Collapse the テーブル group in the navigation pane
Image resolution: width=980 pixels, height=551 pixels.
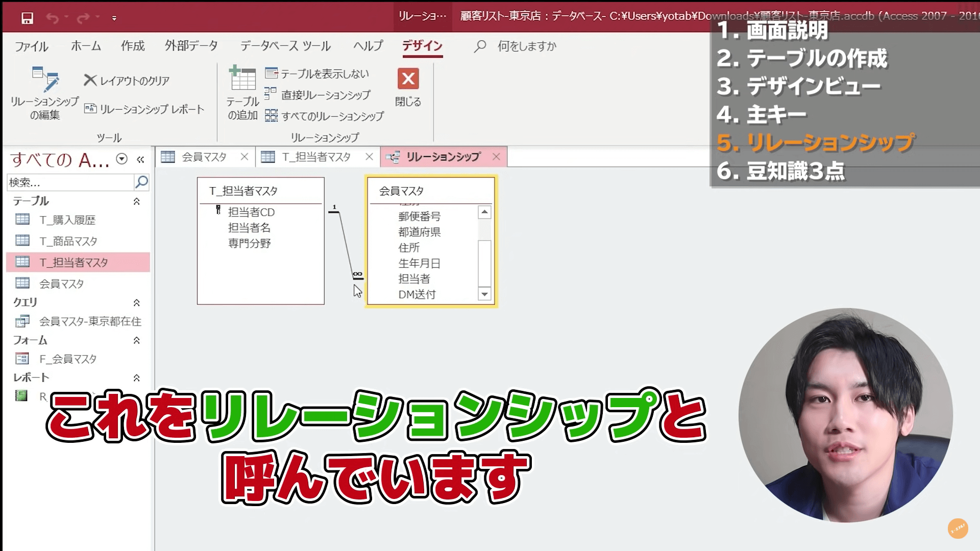136,202
